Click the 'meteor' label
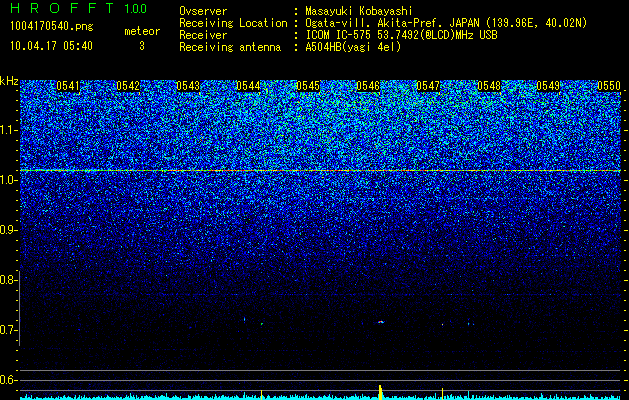 tap(142, 31)
